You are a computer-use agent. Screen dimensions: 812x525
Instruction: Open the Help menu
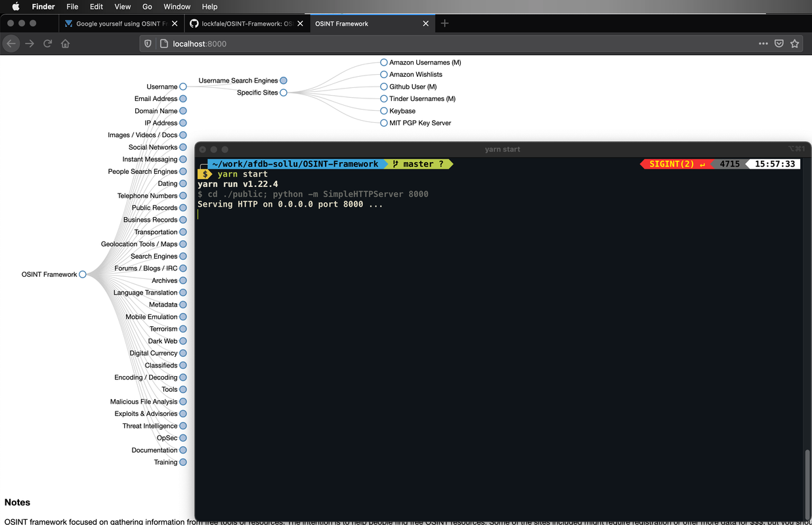[209, 7]
